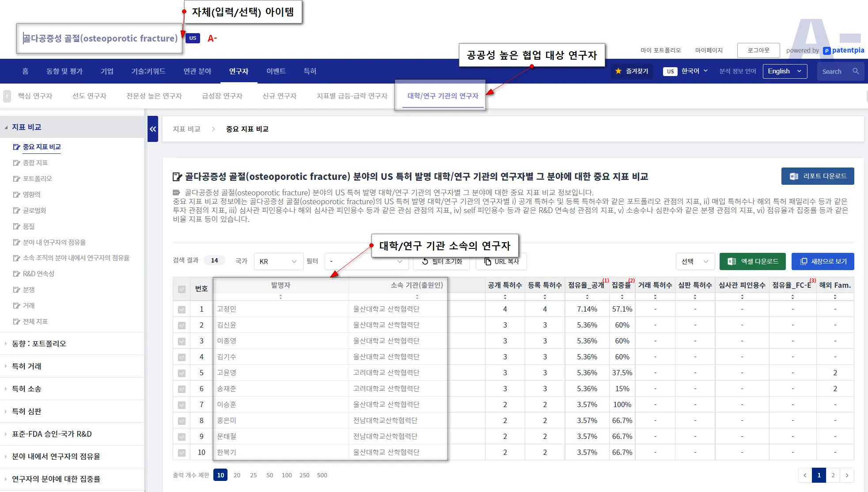Collapse the sidebar with double-chevron icon
The image size is (868, 492).
[x=153, y=129]
